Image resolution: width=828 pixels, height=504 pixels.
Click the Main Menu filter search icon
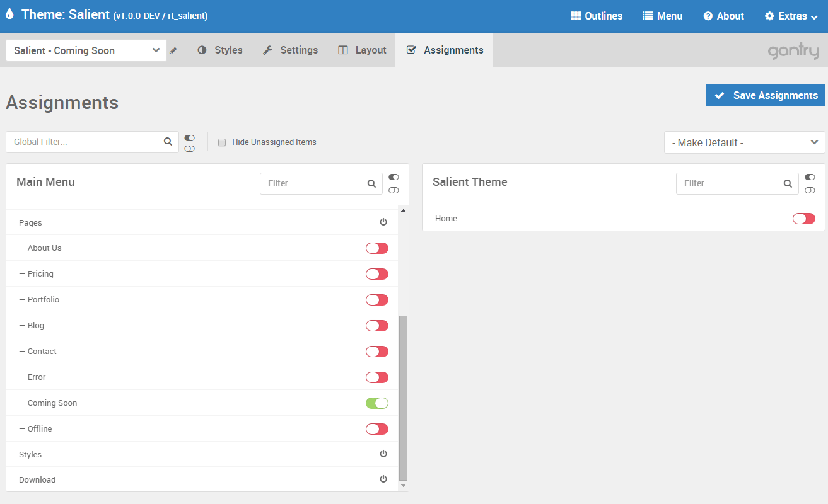[371, 184]
